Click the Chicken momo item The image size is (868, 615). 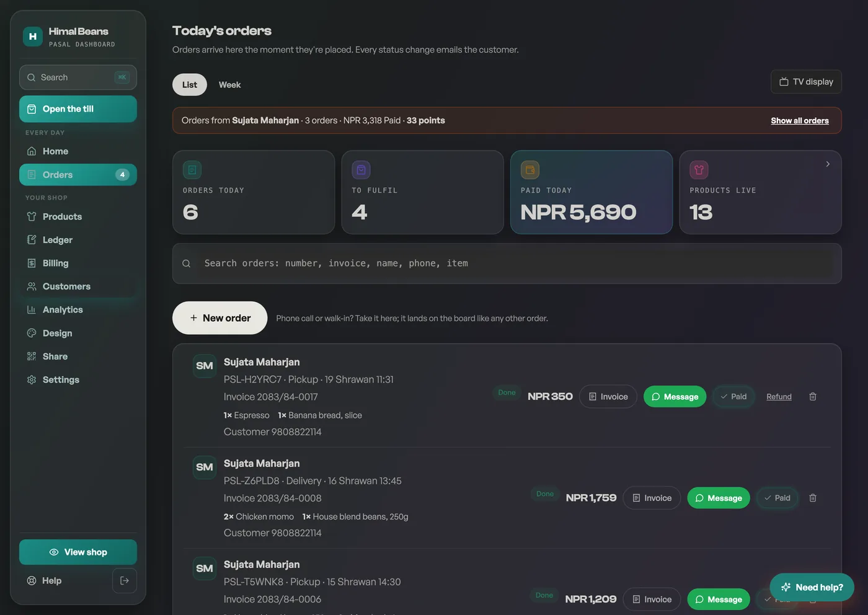259,516
